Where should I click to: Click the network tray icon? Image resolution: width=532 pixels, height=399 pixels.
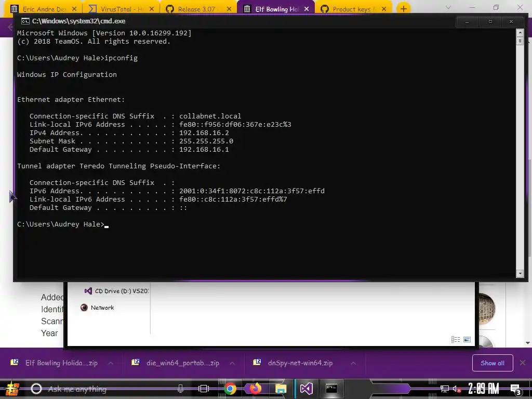coord(444,389)
